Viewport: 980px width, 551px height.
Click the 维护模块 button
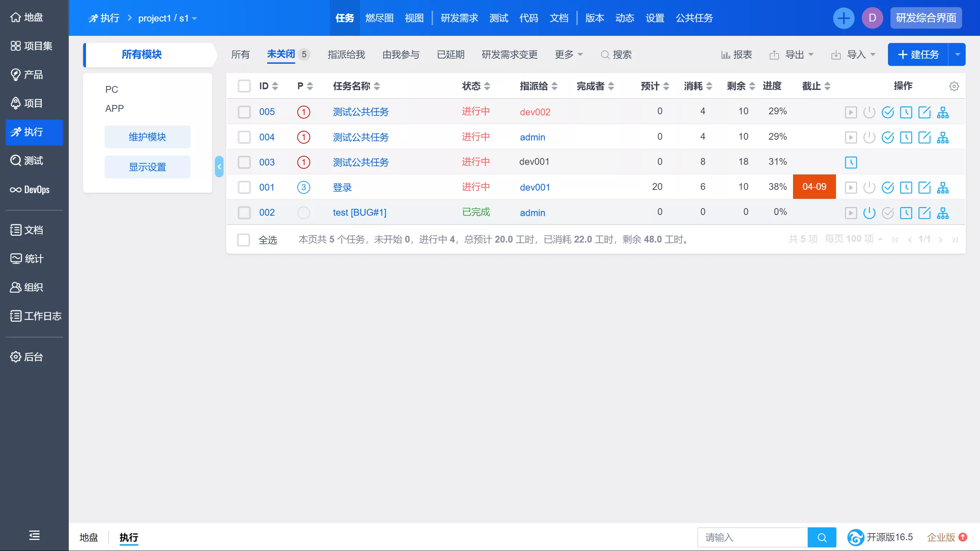(147, 136)
